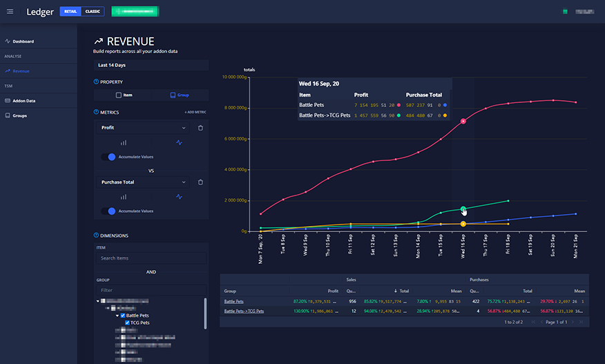The width and height of the screenshot is (605, 364).
Task: Go to the next table page
Action: [573, 322]
